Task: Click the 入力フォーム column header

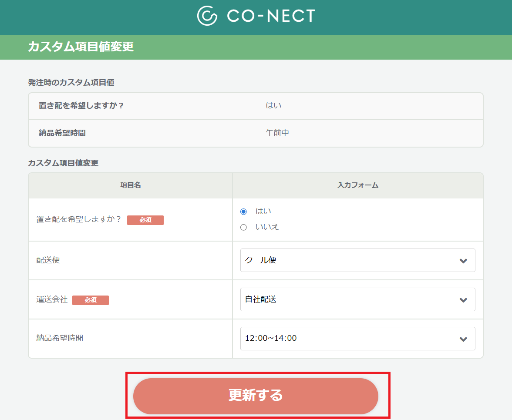Action: tap(358, 185)
